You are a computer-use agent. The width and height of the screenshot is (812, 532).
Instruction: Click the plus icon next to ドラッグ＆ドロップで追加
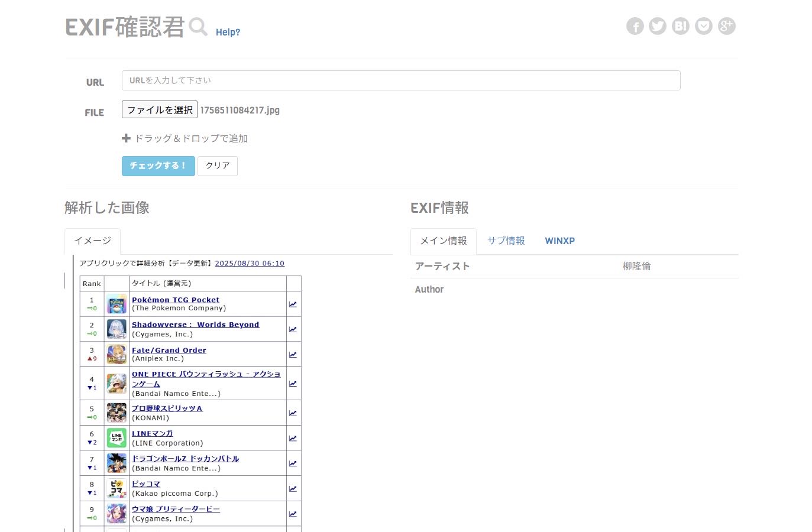(x=126, y=138)
